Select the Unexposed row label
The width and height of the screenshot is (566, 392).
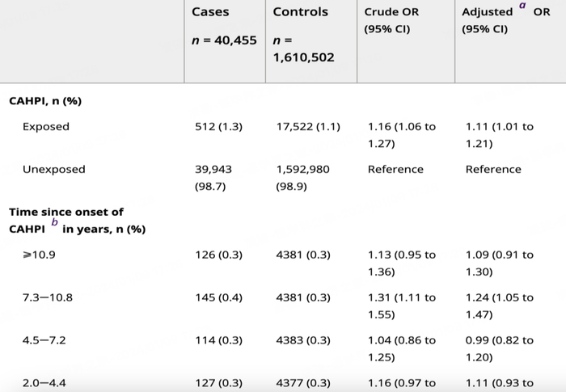click(53, 170)
